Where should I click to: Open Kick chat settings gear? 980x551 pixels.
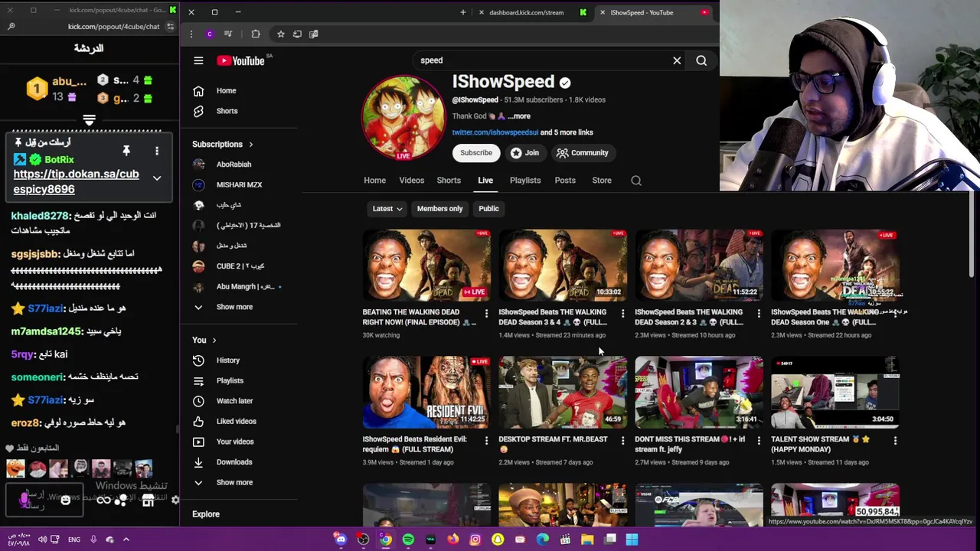point(175,500)
